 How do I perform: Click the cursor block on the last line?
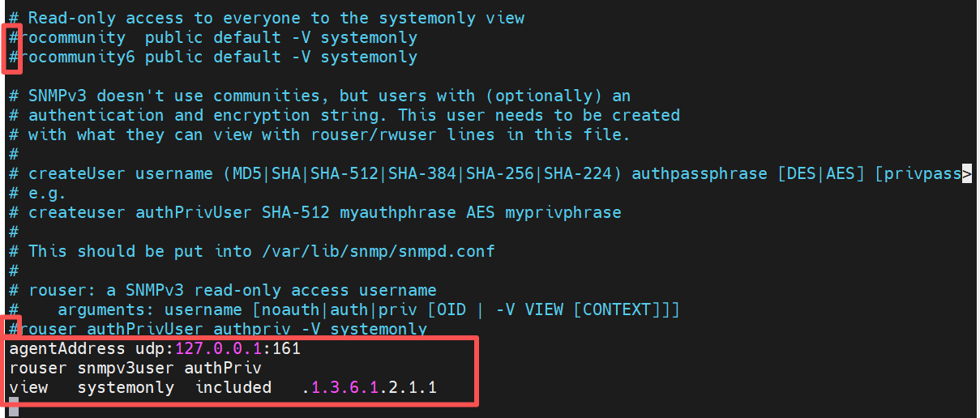coord(13,407)
